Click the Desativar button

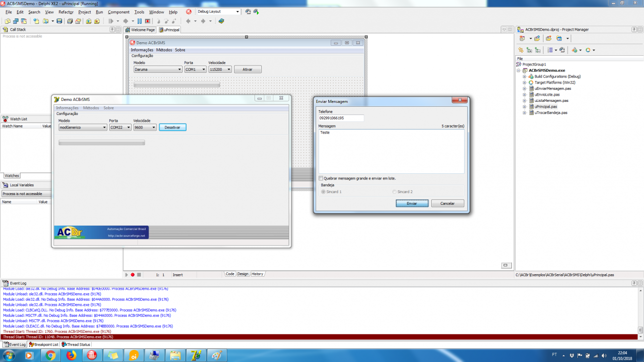(x=172, y=128)
